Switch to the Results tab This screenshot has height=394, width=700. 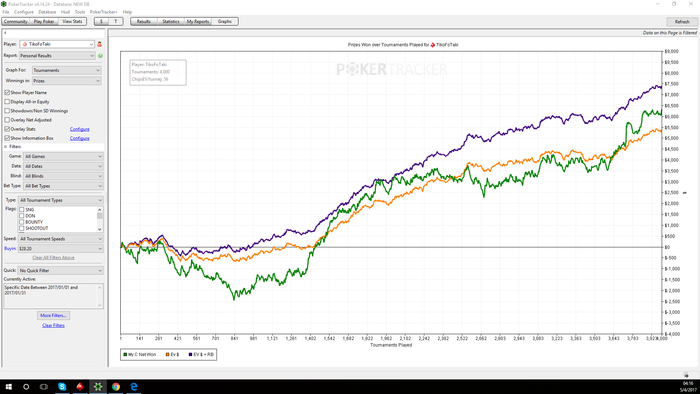tap(144, 21)
